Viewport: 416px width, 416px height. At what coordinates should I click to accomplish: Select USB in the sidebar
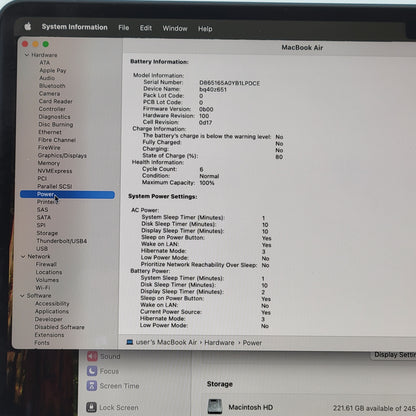coord(42,249)
